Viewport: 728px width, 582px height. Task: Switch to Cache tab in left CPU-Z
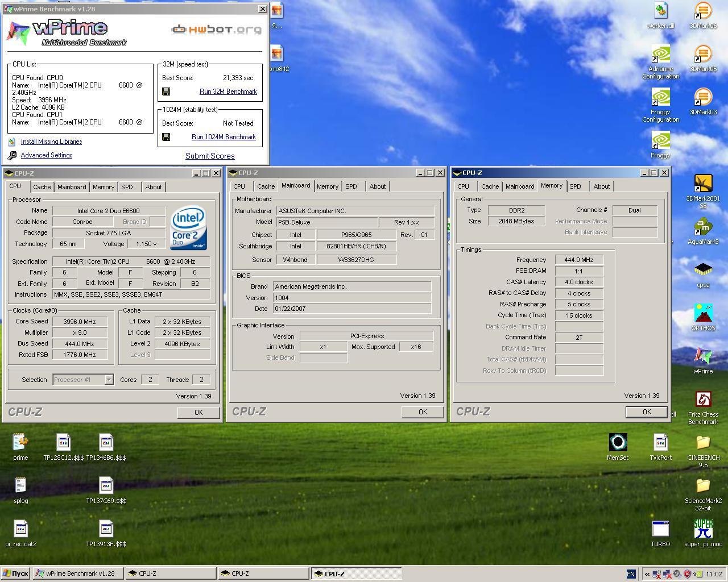[42, 187]
